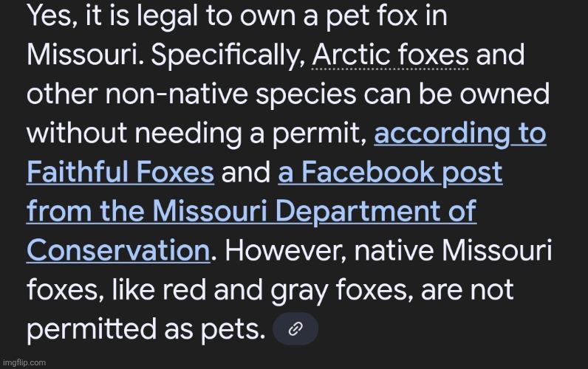Click the 'according to' link text
Screen dimensions: 588x369
pyautogui.click(x=460, y=133)
